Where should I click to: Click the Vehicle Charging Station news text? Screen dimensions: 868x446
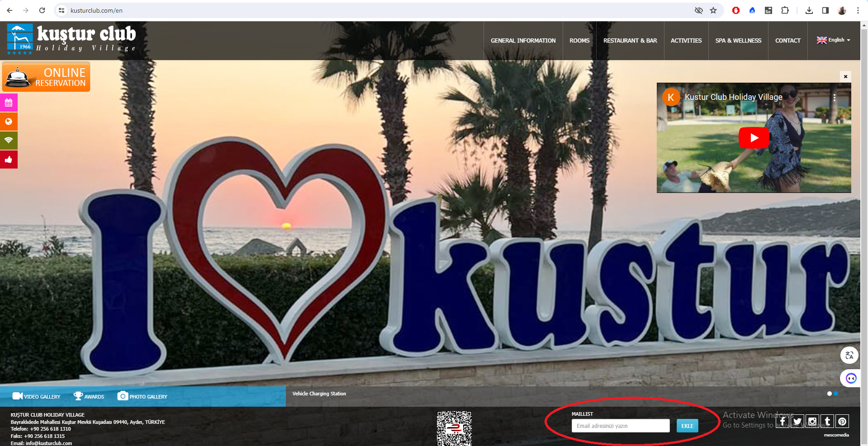pos(319,394)
